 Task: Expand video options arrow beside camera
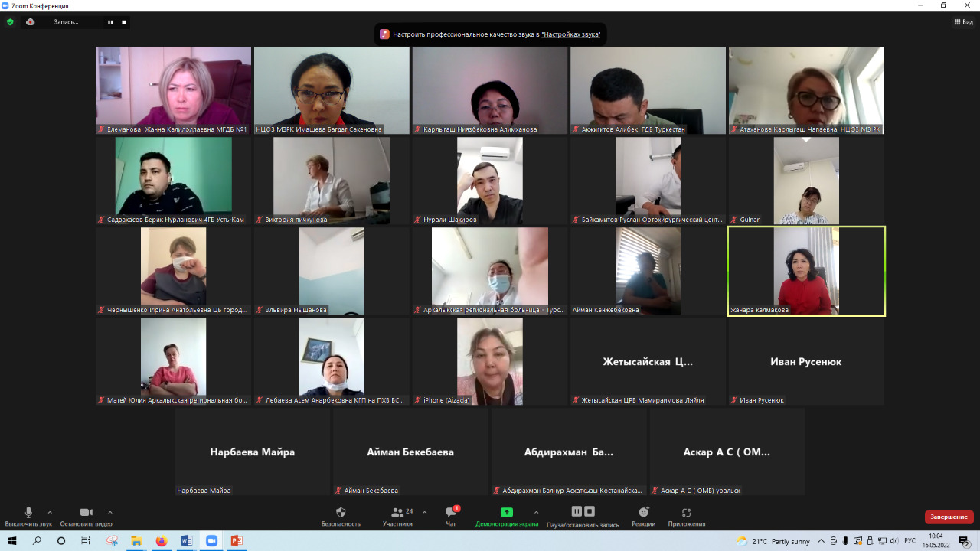tap(110, 512)
